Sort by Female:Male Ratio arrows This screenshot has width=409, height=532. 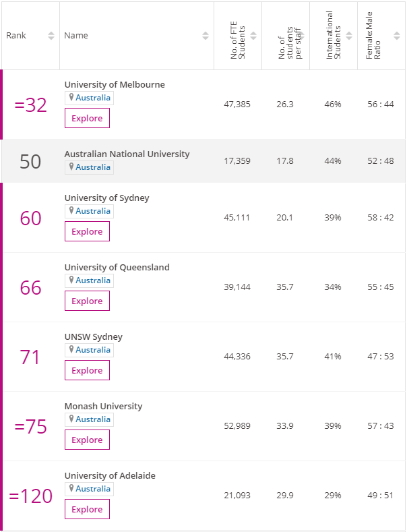[397, 36]
